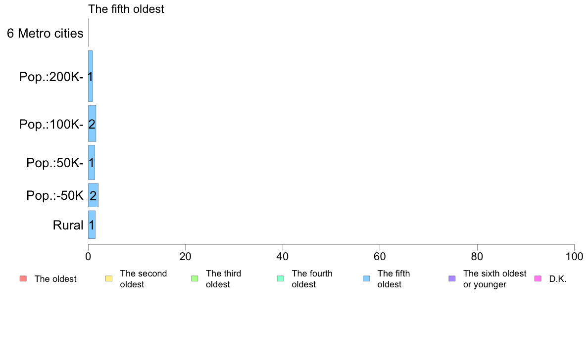Click the 40 tick on the x-axis
588x364 pixels.
tap(283, 256)
